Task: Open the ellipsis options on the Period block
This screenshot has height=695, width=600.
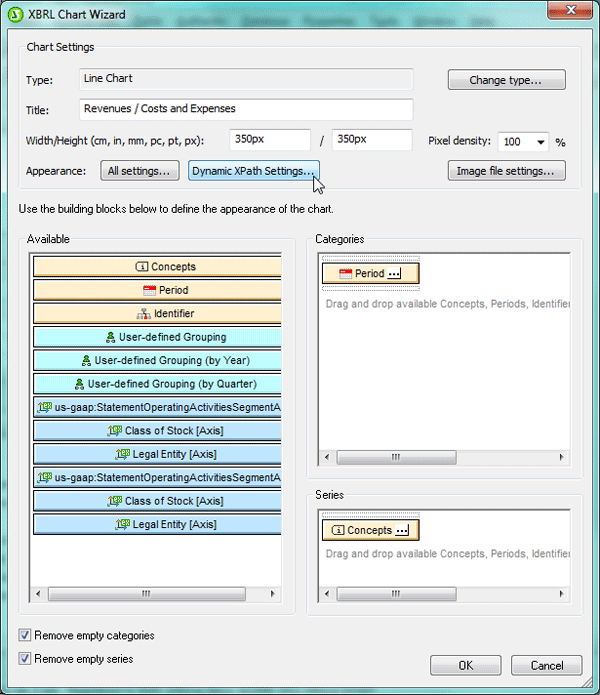Action: coord(394,273)
